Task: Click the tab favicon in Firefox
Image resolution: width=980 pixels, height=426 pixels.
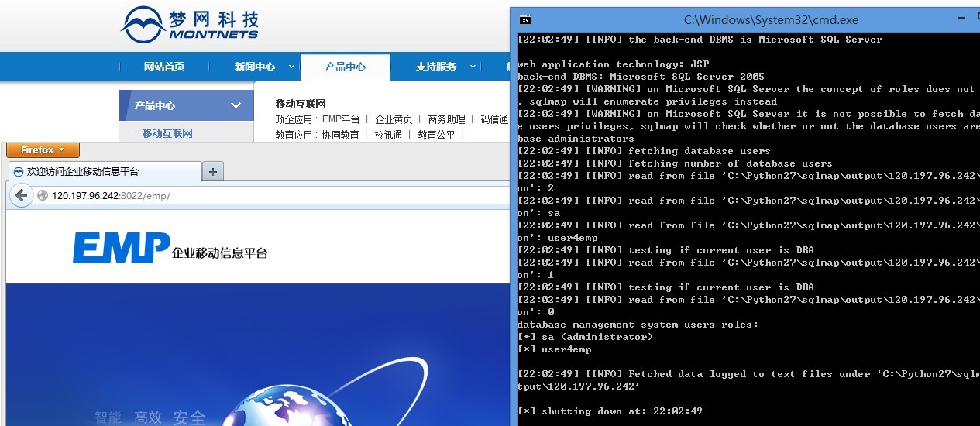Action: tap(18, 172)
